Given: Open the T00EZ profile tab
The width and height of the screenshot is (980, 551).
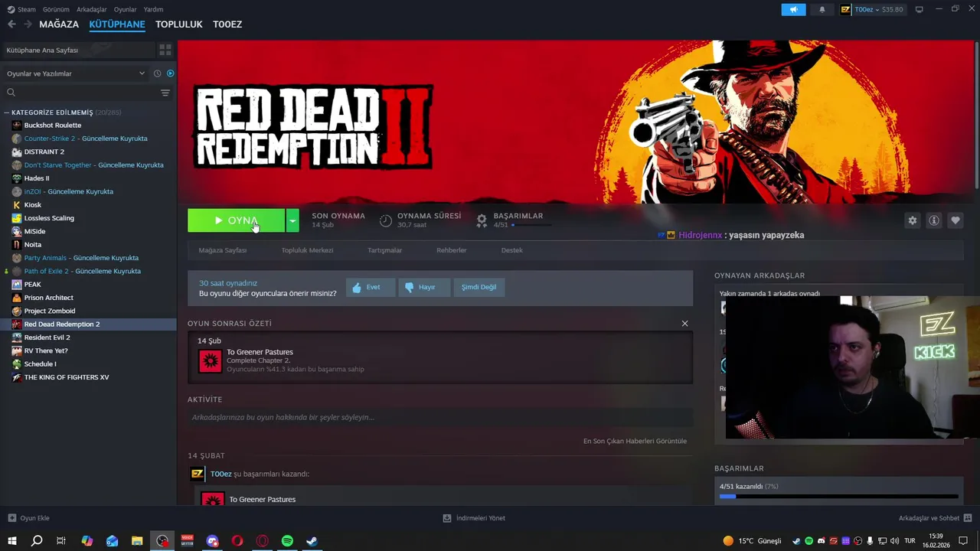Looking at the screenshot, I should tap(227, 24).
